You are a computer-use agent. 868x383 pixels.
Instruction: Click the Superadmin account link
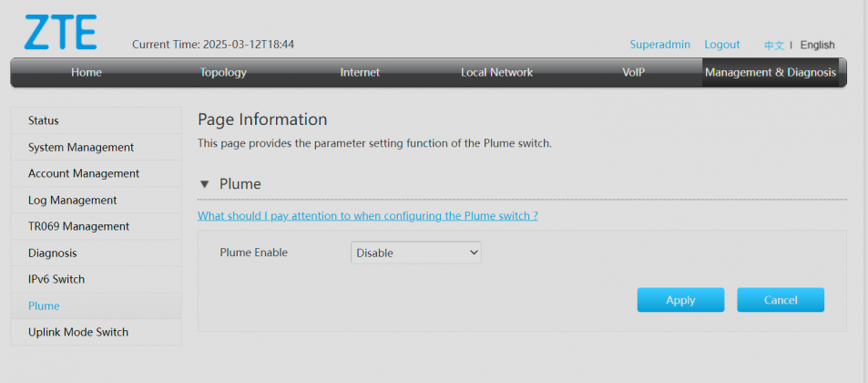click(x=659, y=45)
